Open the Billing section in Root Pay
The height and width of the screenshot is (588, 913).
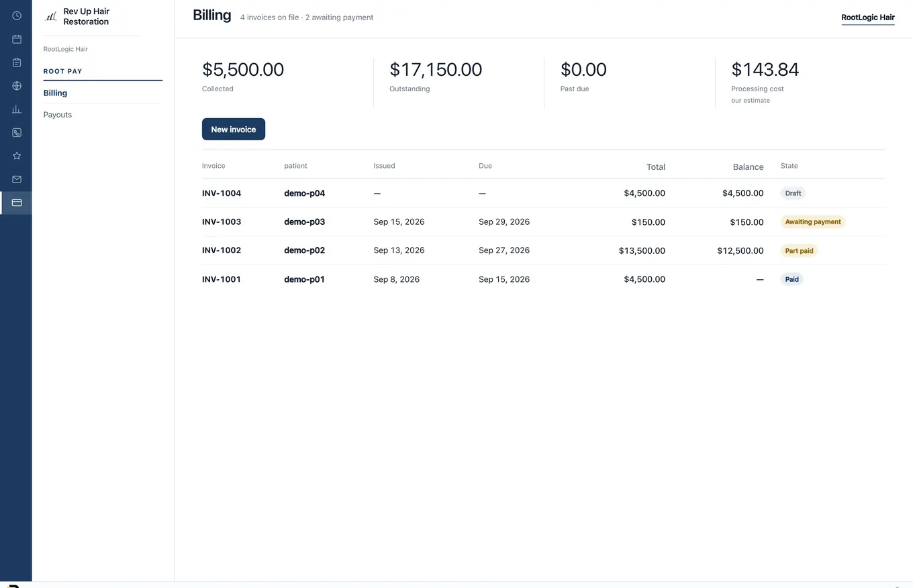click(x=55, y=93)
